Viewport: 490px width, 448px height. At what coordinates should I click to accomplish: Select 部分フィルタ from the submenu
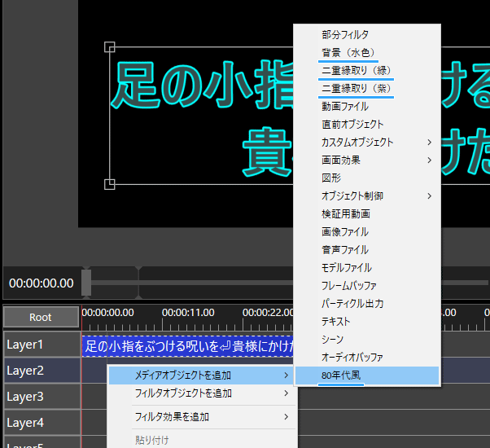point(345,35)
